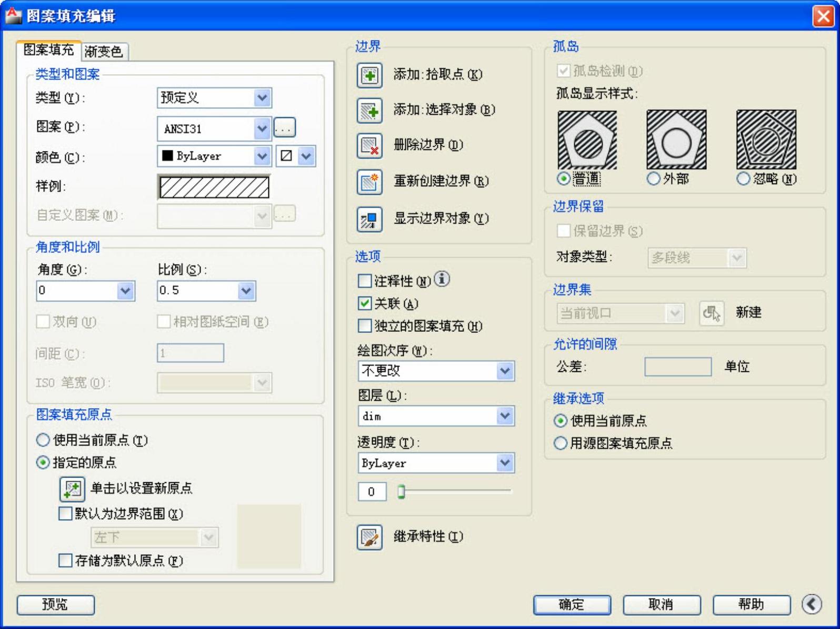The height and width of the screenshot is (629, 840).
Task: Click the 预览 button
Action: point(56,605)
